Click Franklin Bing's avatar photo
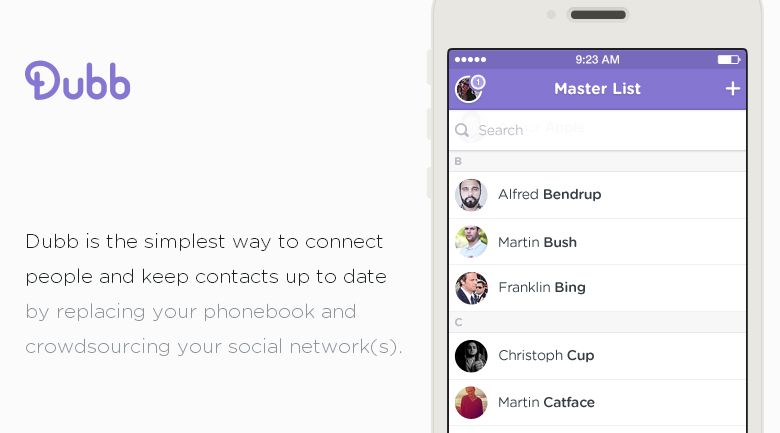 click(x=471, y=288)
